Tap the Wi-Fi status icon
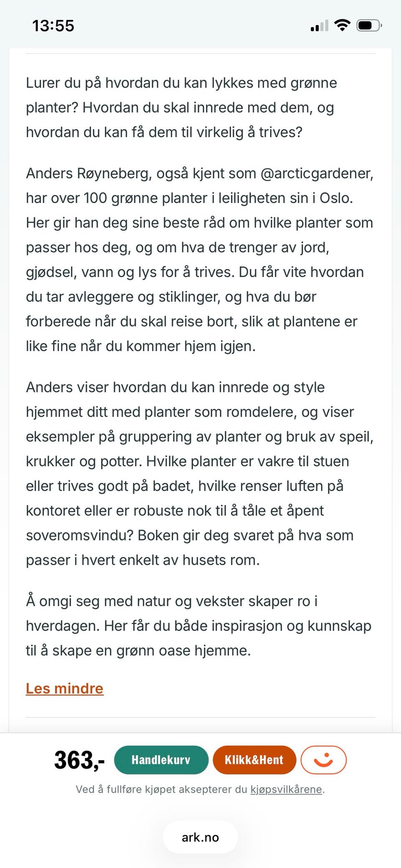Screen dimensions: 401x868 343,25
